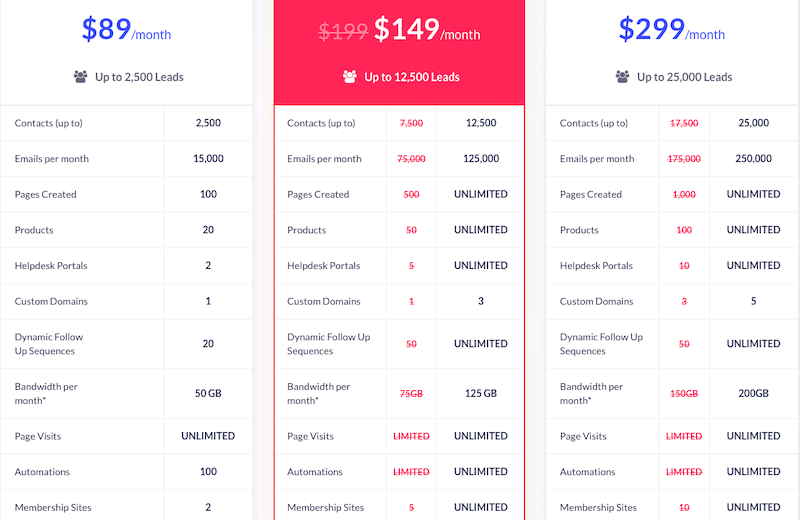This screenshot has width=800, height=520.
Task: Click the 125,000 emails per month value
Action: 481,159
